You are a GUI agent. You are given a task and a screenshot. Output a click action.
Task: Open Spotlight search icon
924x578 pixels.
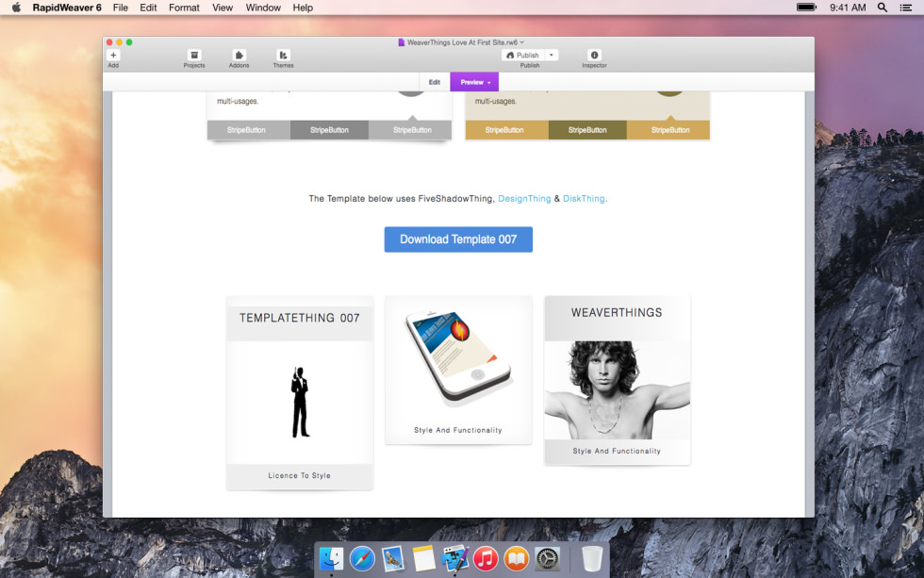point(883,8)
